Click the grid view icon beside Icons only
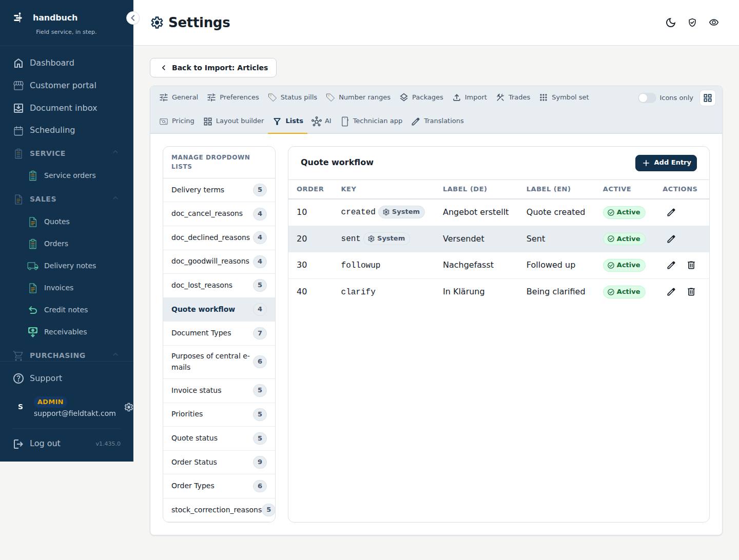739x560 pixels. click(x=708, y=98)
